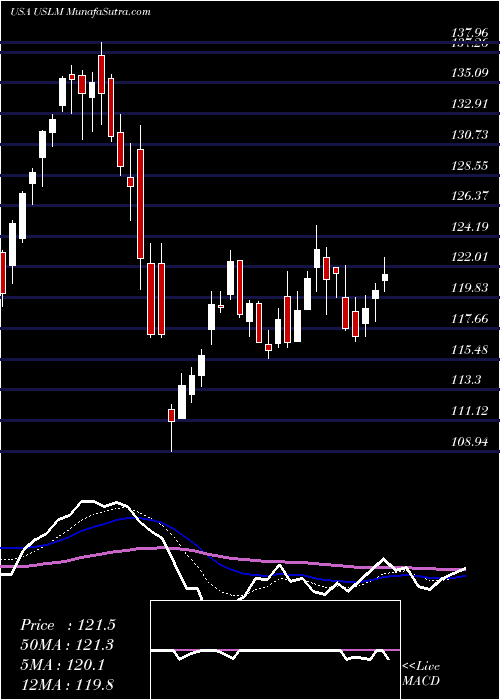Click the '50MA : 121.3' readout

(67, 645)
